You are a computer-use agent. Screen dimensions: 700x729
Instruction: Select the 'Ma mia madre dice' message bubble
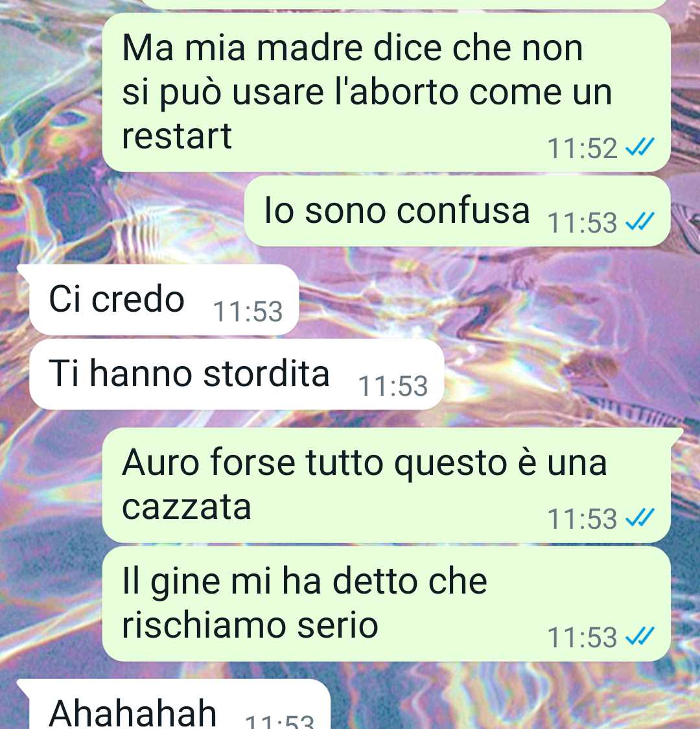click(x=386, y=93)
